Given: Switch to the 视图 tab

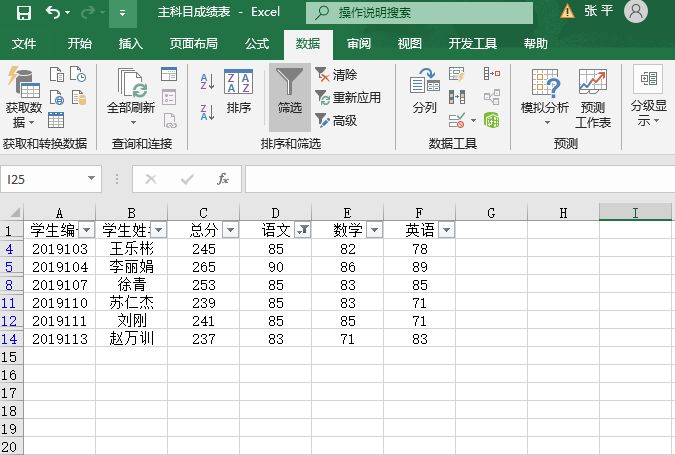Looking at the screenshot, I should (409, 43).
